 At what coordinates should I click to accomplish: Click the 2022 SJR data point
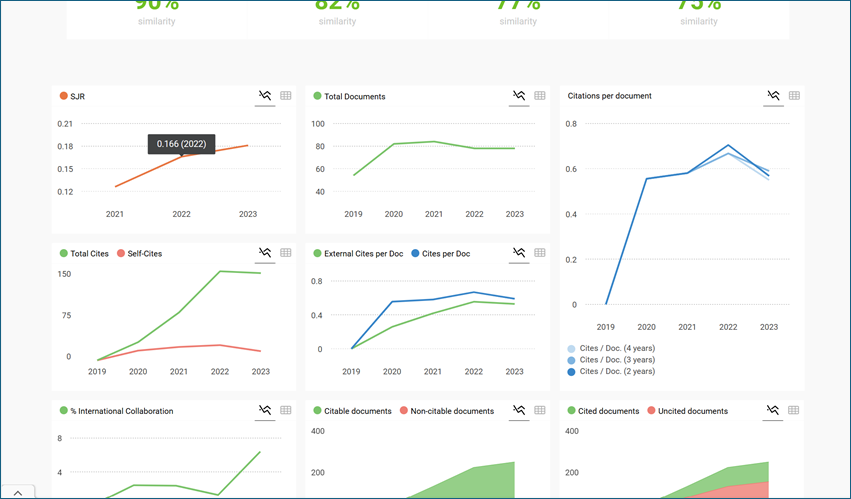tap(181, 156)
